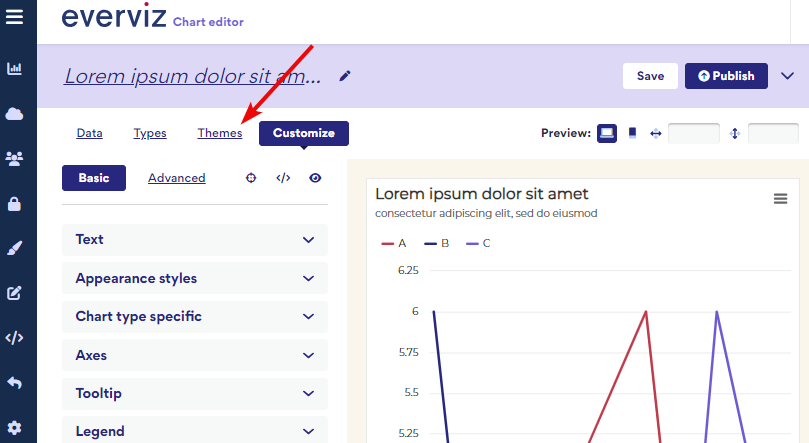Image resolution: width=809 pixels, height=443 pixels.
Task: Select the Customize tab
Action: pyautogui.click(x=304, y=133)
